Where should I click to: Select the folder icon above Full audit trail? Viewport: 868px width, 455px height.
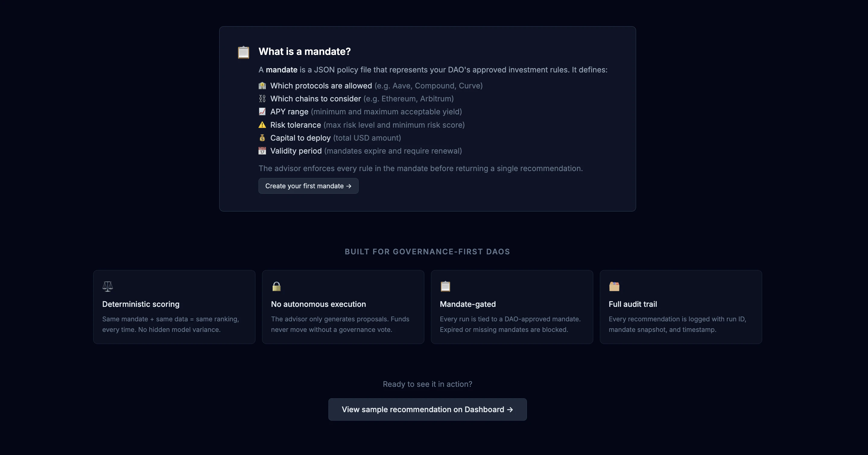(x=615, y=286)
